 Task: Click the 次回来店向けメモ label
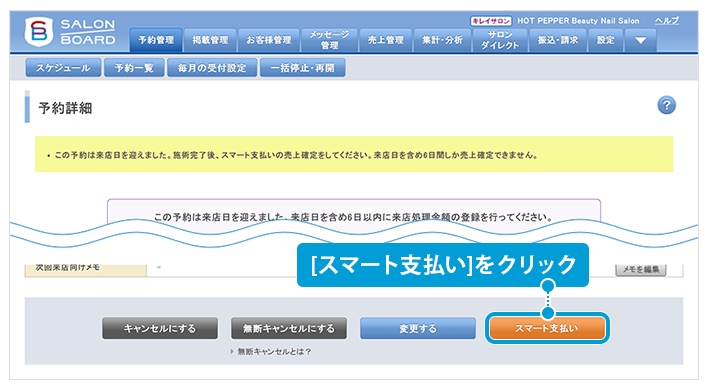(68, 268)
